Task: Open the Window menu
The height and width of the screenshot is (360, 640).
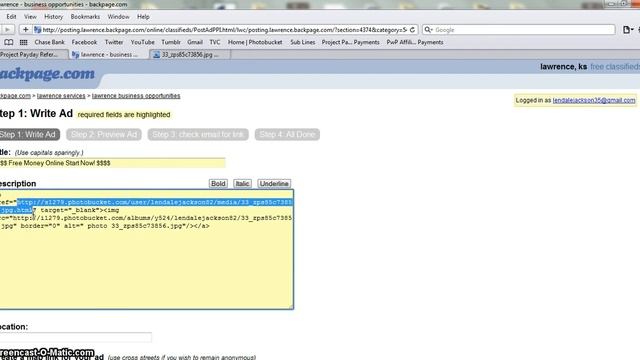Action: click(118, 17)
